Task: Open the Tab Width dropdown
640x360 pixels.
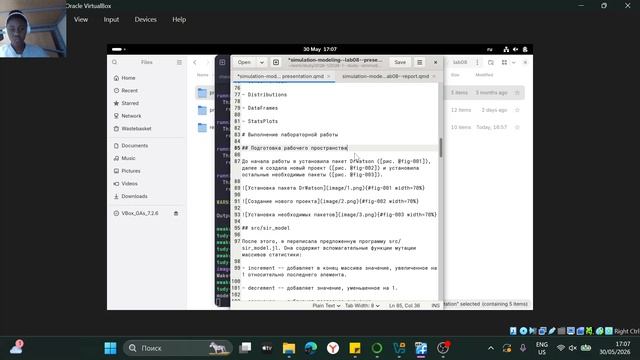Action: click(362, 306)
